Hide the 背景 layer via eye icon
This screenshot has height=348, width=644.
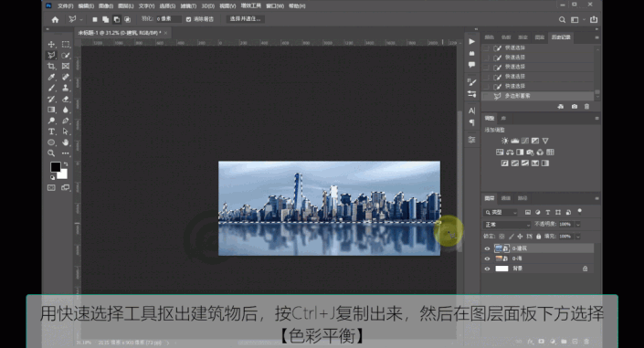click(487, 269)
